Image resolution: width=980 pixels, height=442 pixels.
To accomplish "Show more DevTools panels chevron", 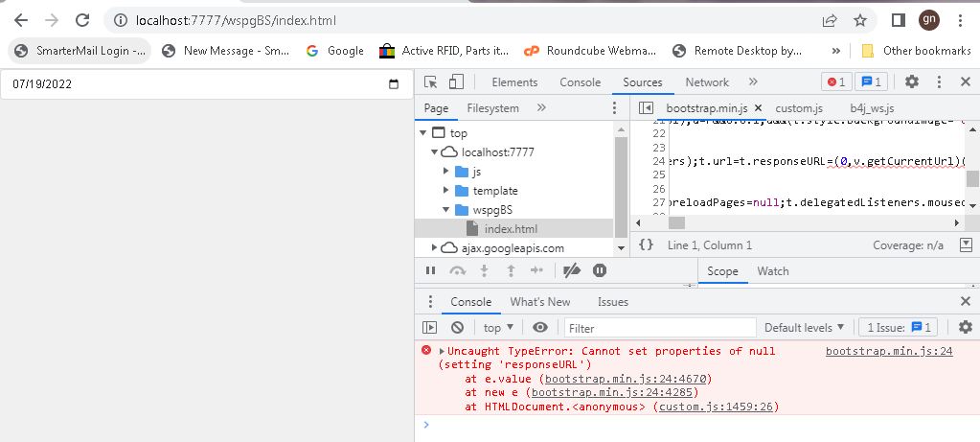I will coord(753,81).
